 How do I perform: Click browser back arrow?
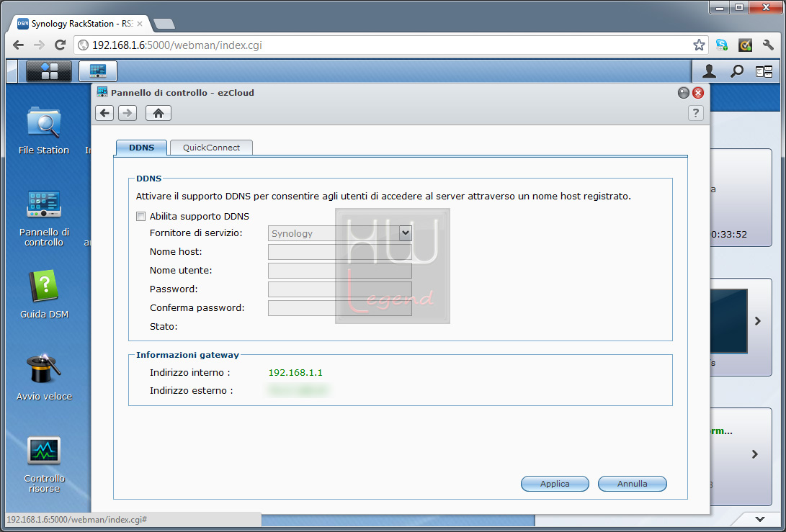click(x=19, y=45)
